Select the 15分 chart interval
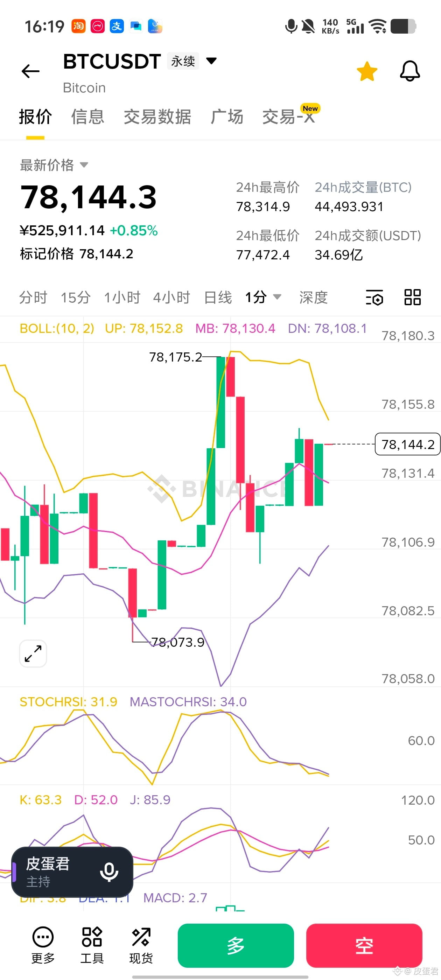441x980 pixels. coord(76,297)
